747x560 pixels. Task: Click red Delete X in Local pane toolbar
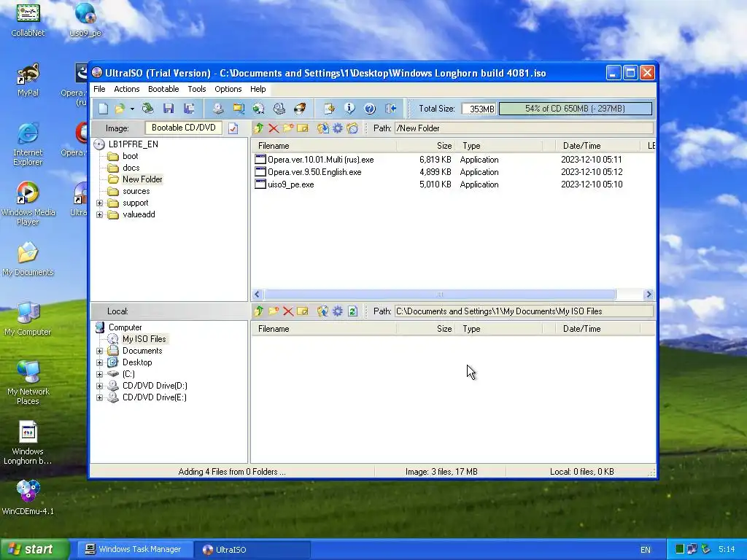(x=288, y=311)
